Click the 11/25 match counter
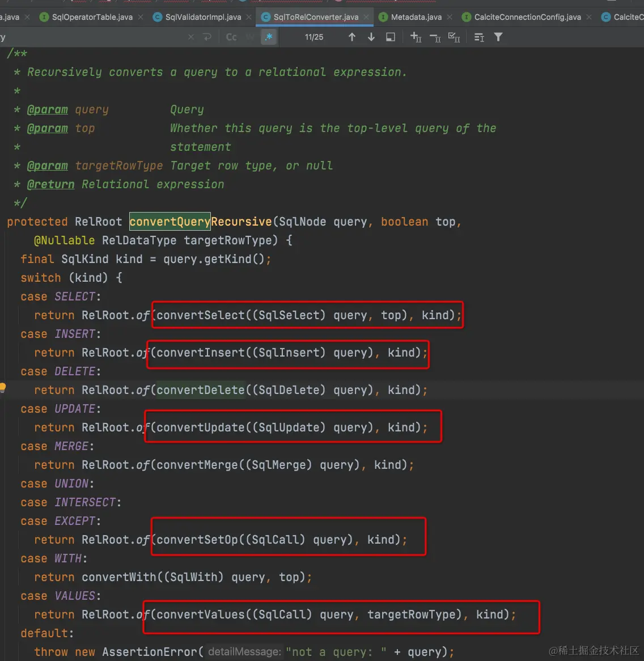This screenshot has height=661, width=644. pyautogui.click(x=314, y=37)
